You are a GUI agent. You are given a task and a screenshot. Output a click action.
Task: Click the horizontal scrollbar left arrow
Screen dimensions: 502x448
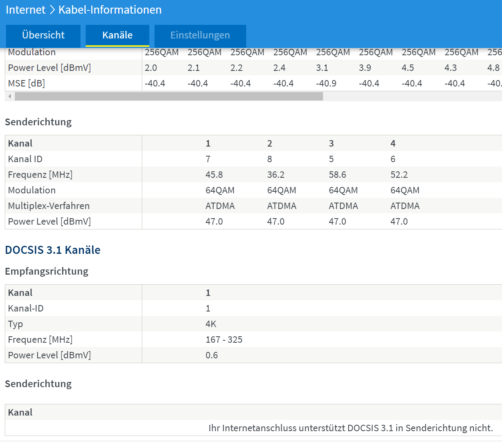tap(10, 96)
